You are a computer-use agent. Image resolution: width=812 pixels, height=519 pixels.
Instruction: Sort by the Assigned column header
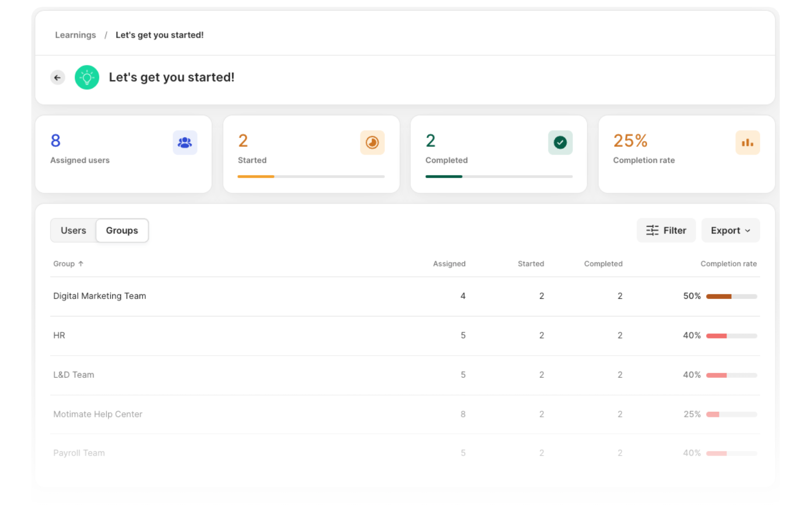tap(449, 263)
